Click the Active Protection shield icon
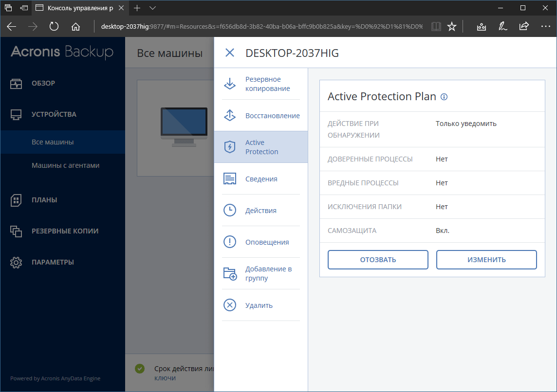This screenshot has height=392, width=557. [230, 147]
